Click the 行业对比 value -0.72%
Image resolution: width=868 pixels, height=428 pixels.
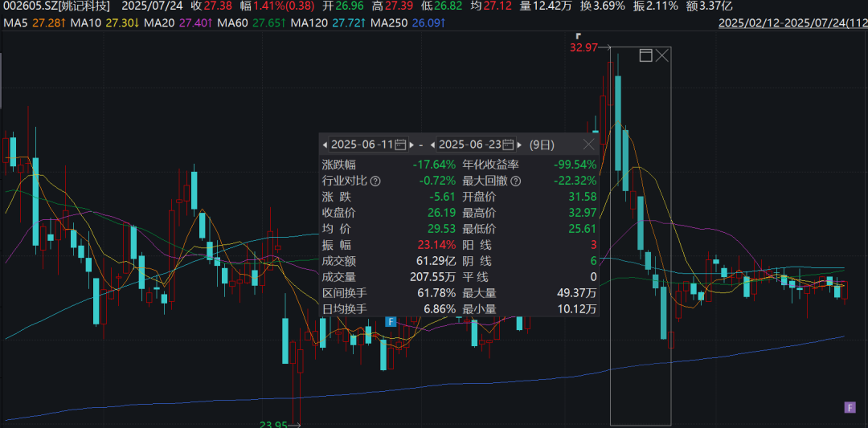click(437, 181)
